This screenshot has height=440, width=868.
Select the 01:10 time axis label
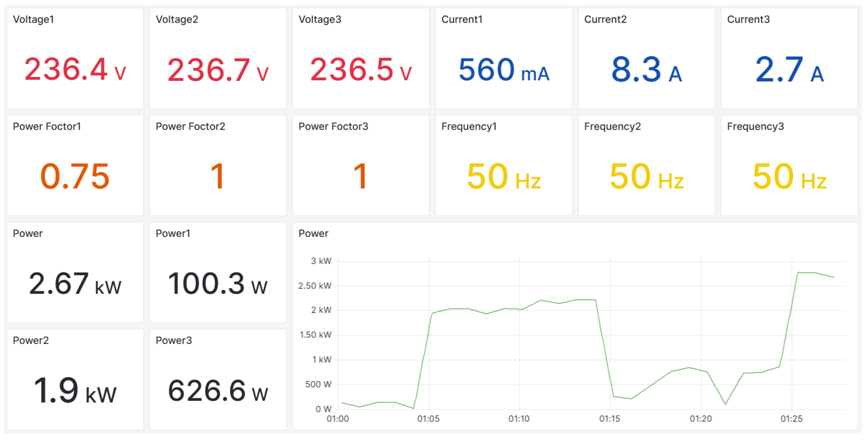[519, 419]
